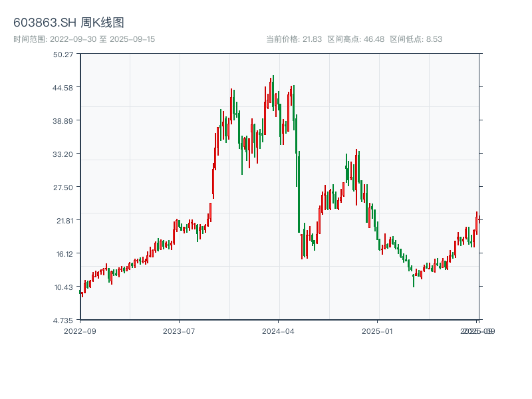This screenshot has width=532, height=399.
Task: Click x-axis label 2022-09
Action: (x=80, y=331)
